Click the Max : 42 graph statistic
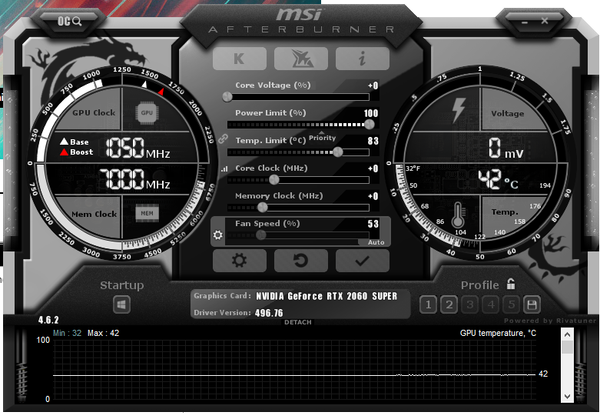 point(103,333)
